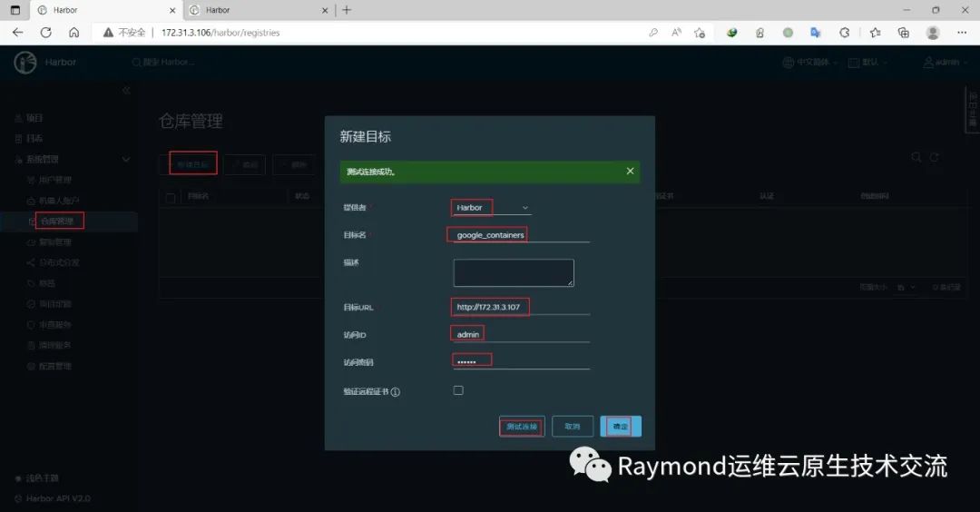
Task: Close the first Harbor tab
Action: pos(172,10)
